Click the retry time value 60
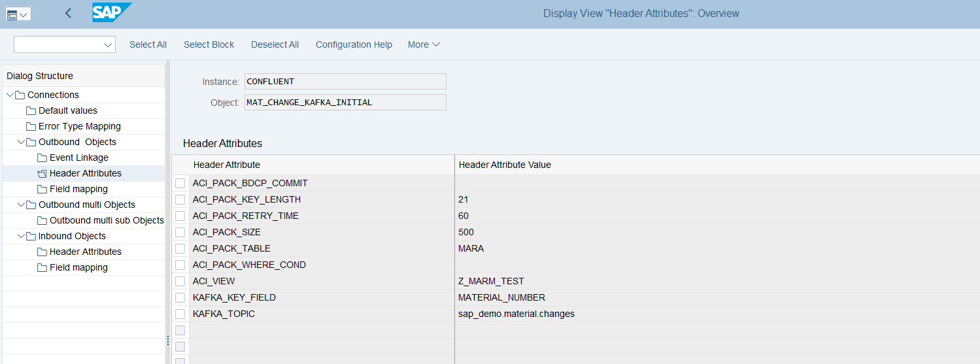 pos(464,216)
